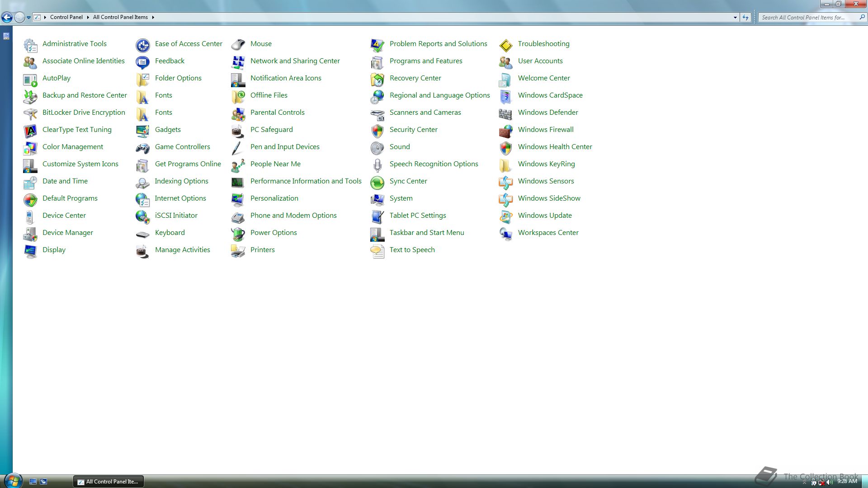The height and width of the screenshot is (488, 868).
Task: Select All Control Panel Items breadcrumb
Action: [x=120, y=17]
